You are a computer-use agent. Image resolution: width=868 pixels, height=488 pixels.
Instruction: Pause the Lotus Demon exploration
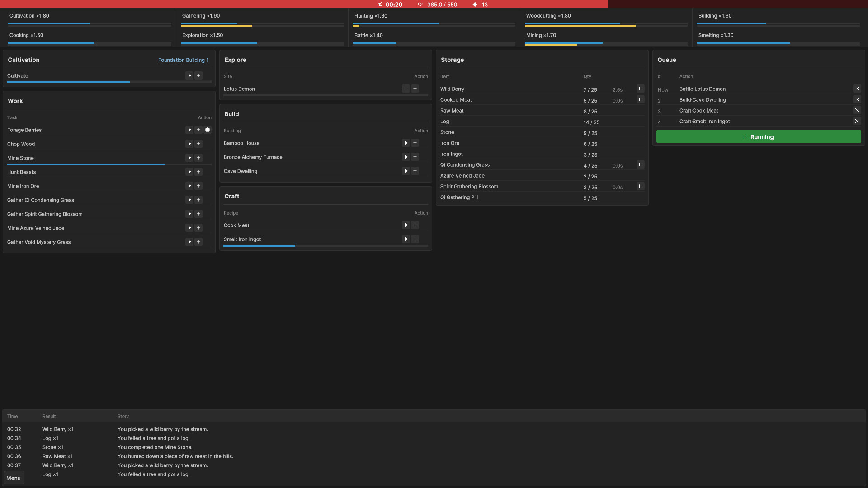coord(406,89)
